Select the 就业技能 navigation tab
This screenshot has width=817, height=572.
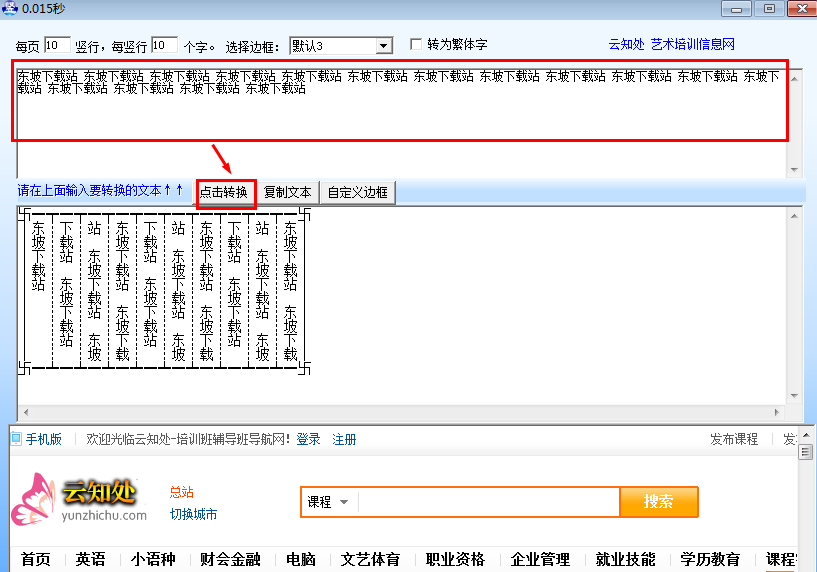(625, 559)
